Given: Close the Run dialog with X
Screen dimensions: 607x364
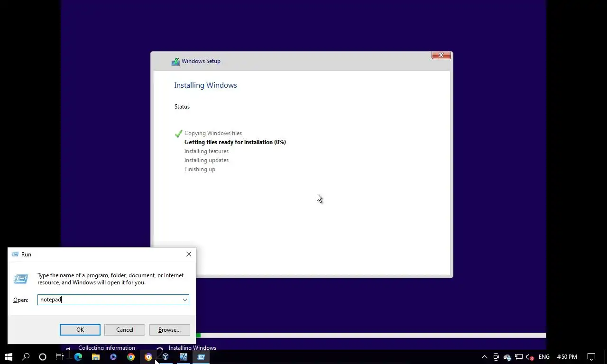Looking at the screenshot, I should (189, 254).
